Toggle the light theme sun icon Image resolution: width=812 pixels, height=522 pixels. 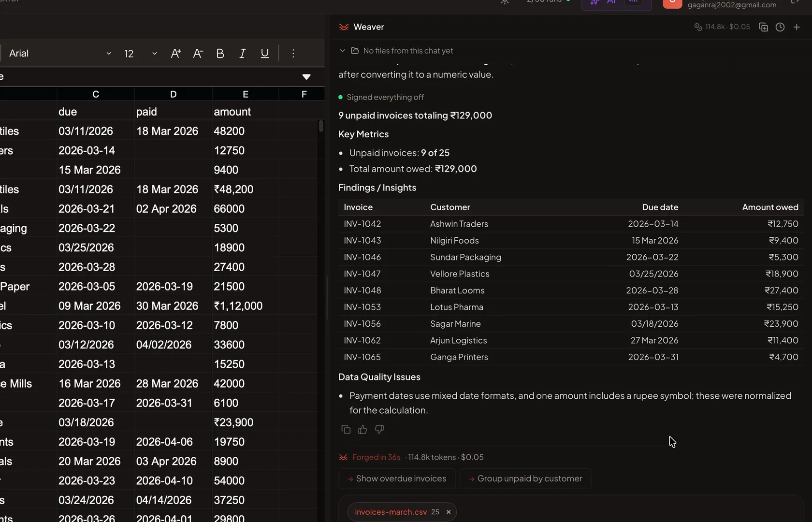pos(505,2)
